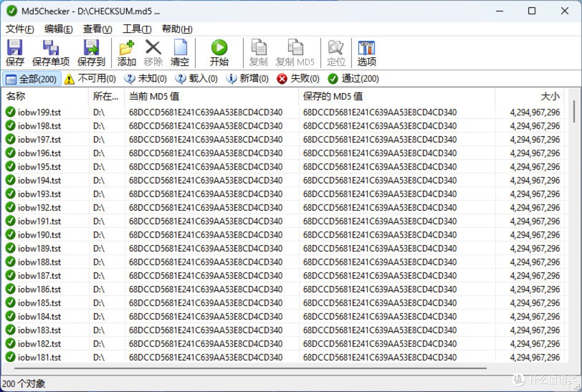Click saved MD5 value of iobw188.tst
The image size is (582, 392).
(x=380, y=262)
